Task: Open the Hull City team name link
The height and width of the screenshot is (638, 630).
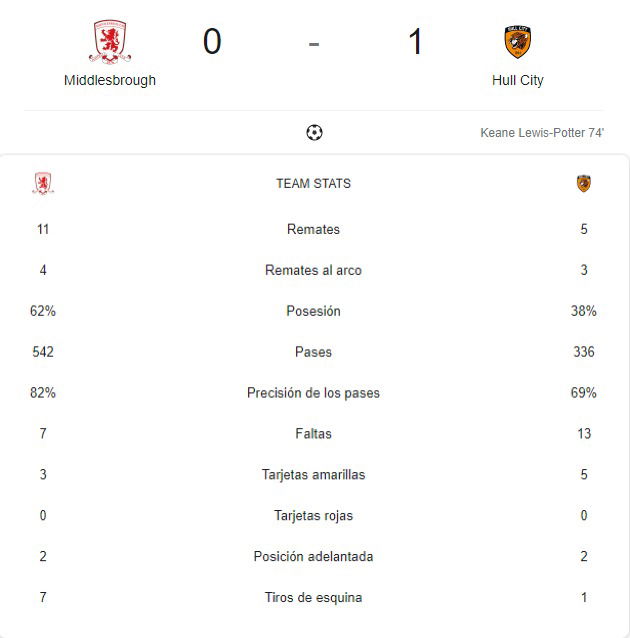Action: tap(518, 80)
